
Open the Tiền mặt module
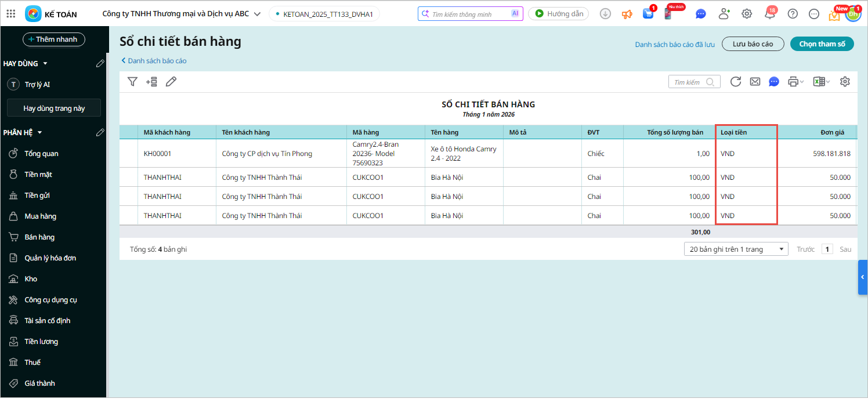pyautogui.click(x=38, y=175)
